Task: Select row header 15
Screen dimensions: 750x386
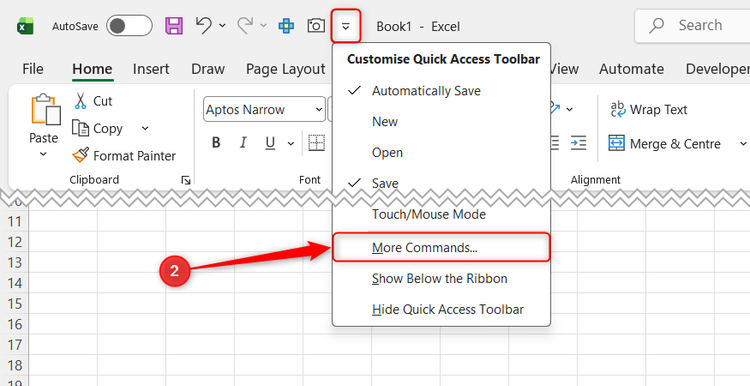Action: click(15, 304)
